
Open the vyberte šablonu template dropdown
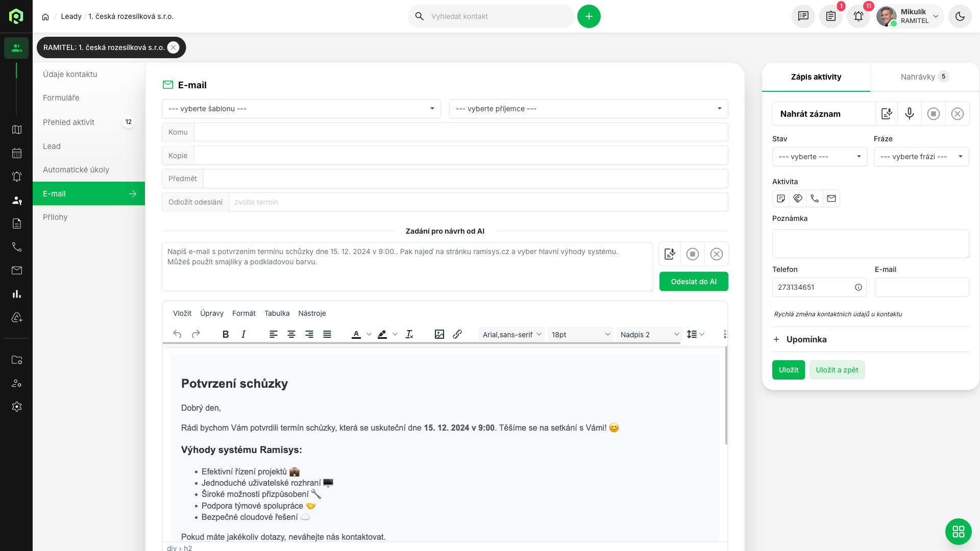click(x=301, y=109)
